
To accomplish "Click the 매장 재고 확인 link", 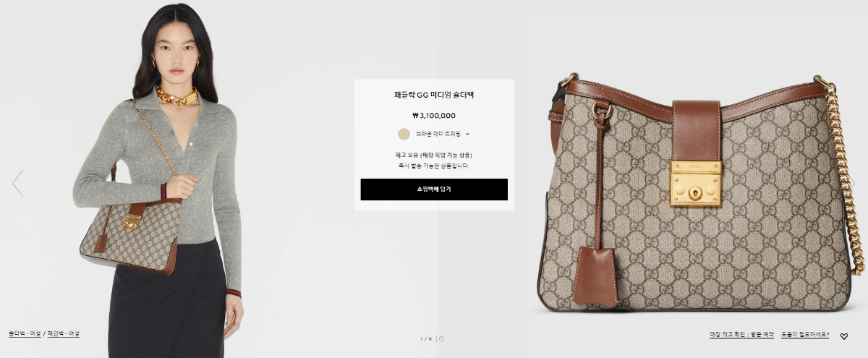I will pyautogui.click(x=729, y=335).
